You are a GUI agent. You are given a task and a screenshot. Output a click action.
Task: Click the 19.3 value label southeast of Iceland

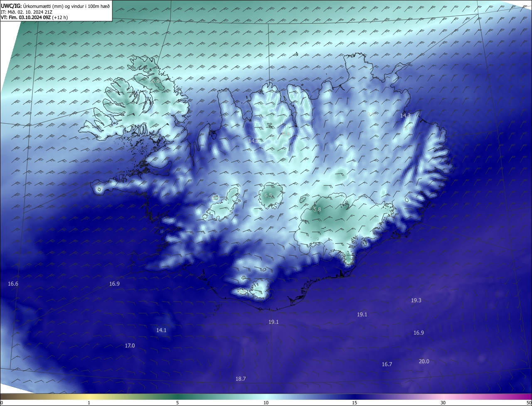click(416, 301)
